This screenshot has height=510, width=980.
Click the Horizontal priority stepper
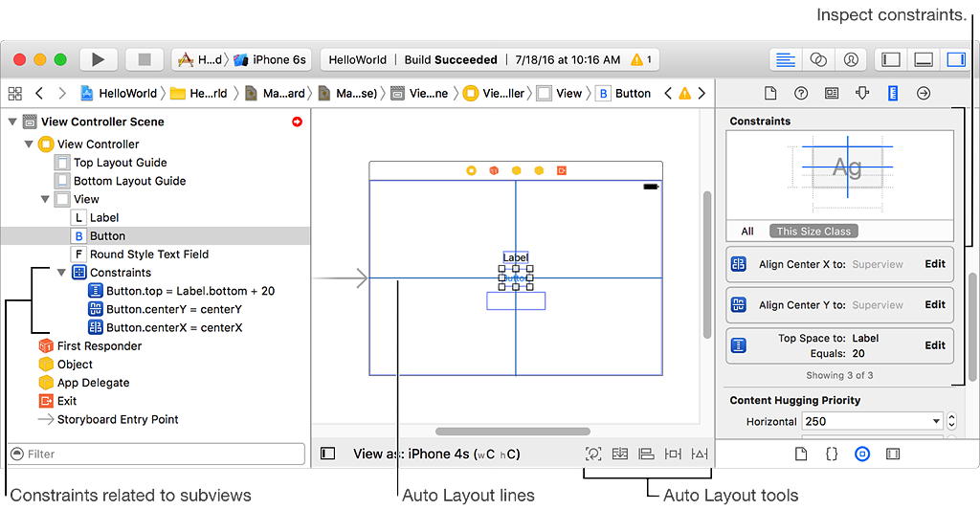tap(951, 421)
